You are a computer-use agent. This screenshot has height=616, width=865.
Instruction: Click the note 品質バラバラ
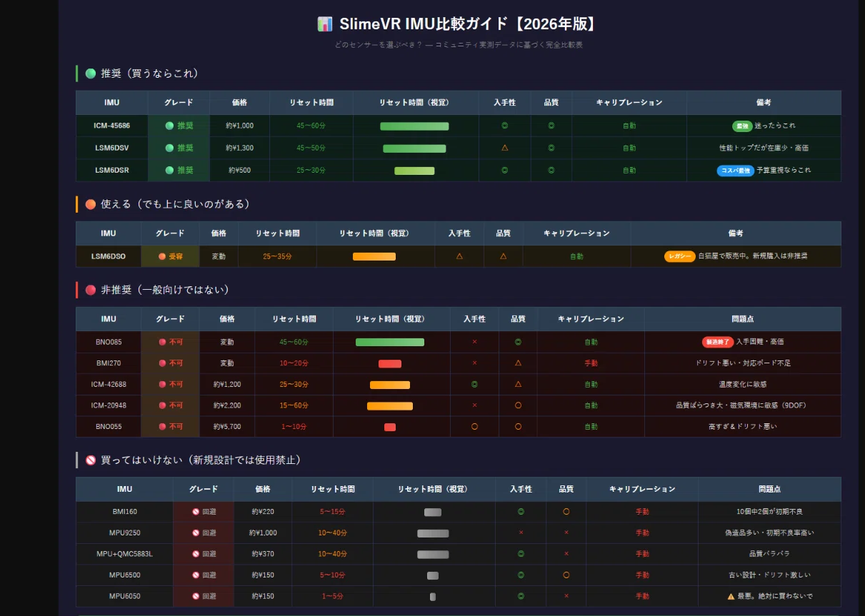pyautogui.click(x=769, y=554)
